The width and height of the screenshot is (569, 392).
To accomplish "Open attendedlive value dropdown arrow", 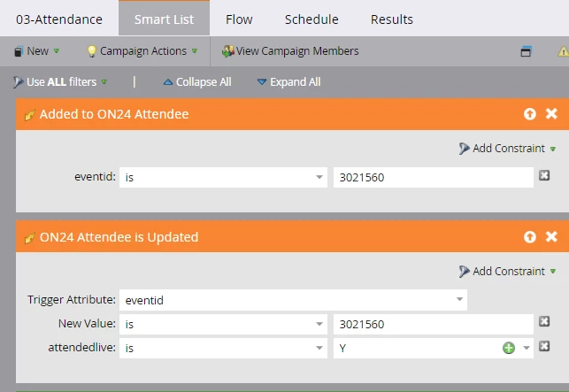I will click(x=527, y=348).
